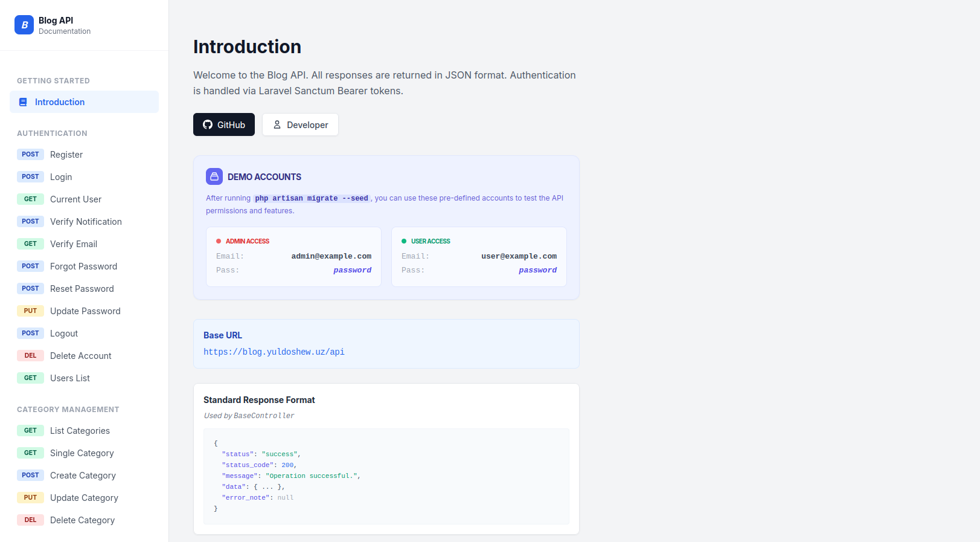This screenshot has height=542, width=980.
Task: Click the person icon on Developer button
Action: (x=277, y=124)
